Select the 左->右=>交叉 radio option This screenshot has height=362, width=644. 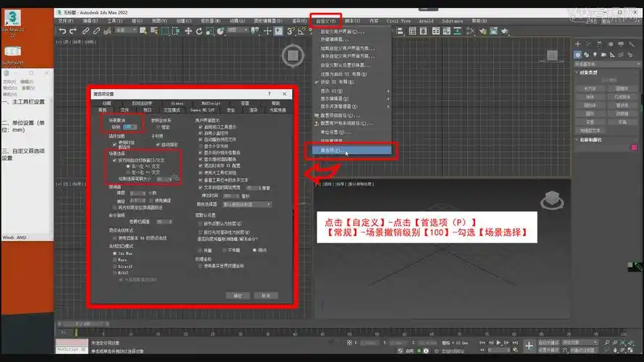(x=128, y=173)
